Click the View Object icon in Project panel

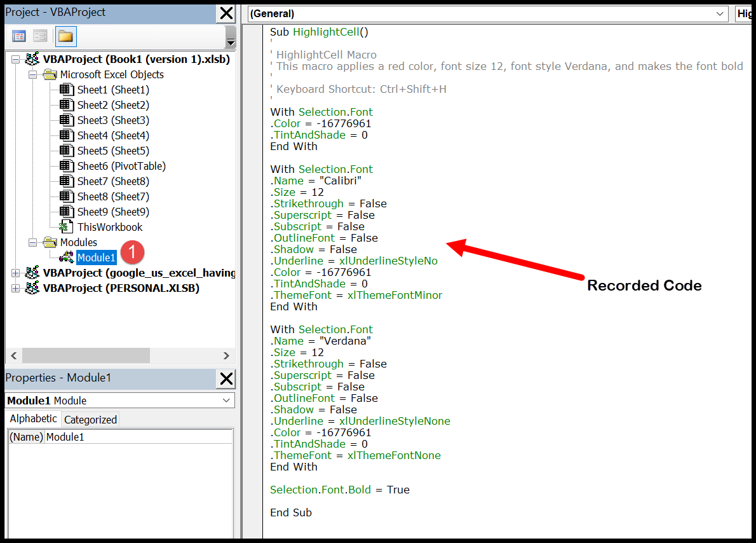[39, 36]
